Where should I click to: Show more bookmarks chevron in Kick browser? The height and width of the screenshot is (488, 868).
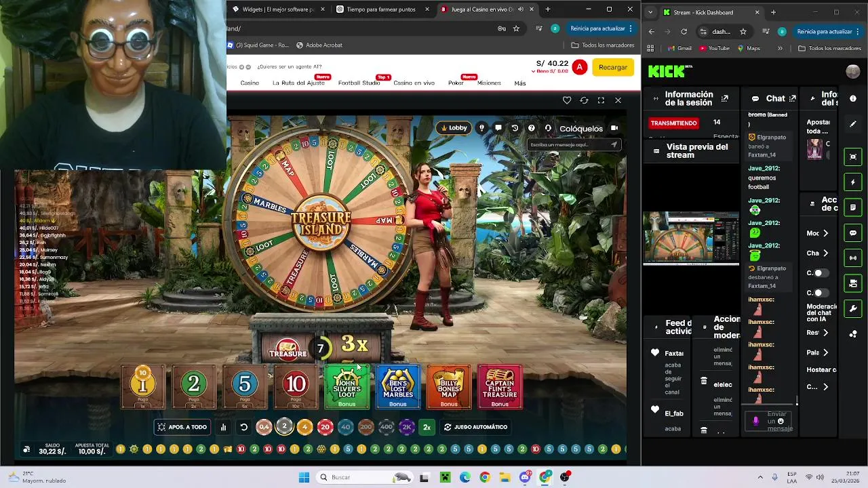[x=780, y=48]
